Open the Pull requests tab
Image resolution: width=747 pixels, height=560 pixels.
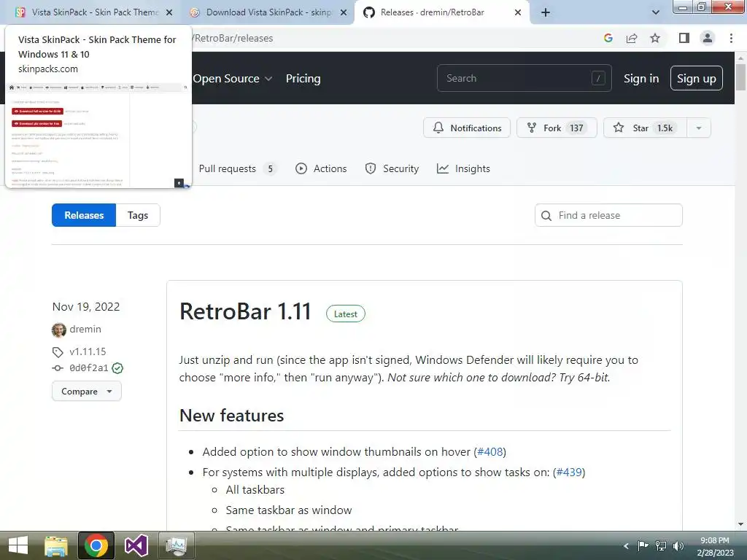coord(237,168)
